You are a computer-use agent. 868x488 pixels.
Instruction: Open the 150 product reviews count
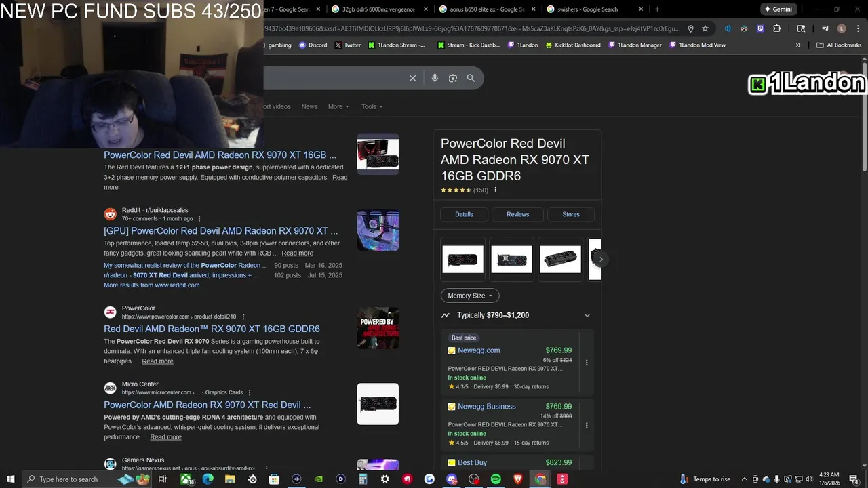(x=481, y=190)
